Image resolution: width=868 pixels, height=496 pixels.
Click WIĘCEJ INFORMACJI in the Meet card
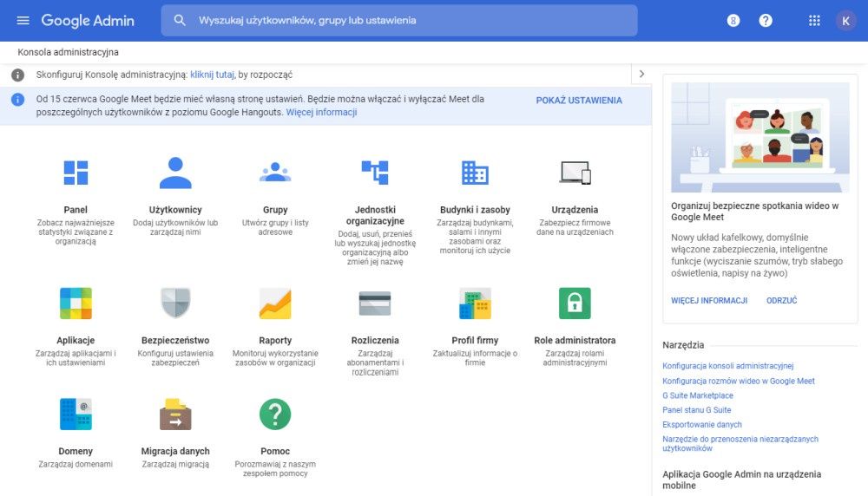[x=709, y=301]
